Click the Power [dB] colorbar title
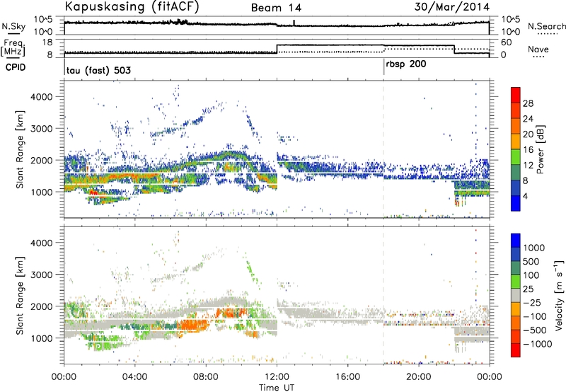This screenshot has height=392, width=566. tap(540, 149)
